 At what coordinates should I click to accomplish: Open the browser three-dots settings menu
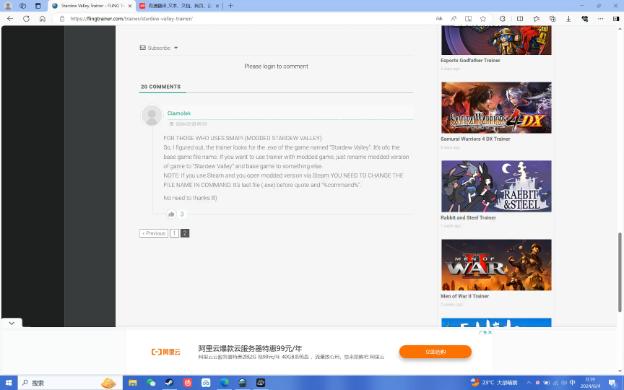point(600,19)
